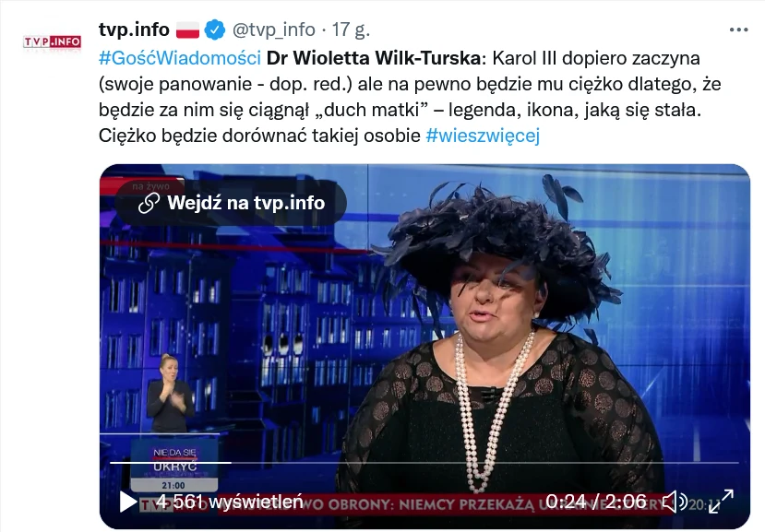This screenshot has width=765, height=532.
Task: Click the tweet text about Karol III
Action: point(410,97)
